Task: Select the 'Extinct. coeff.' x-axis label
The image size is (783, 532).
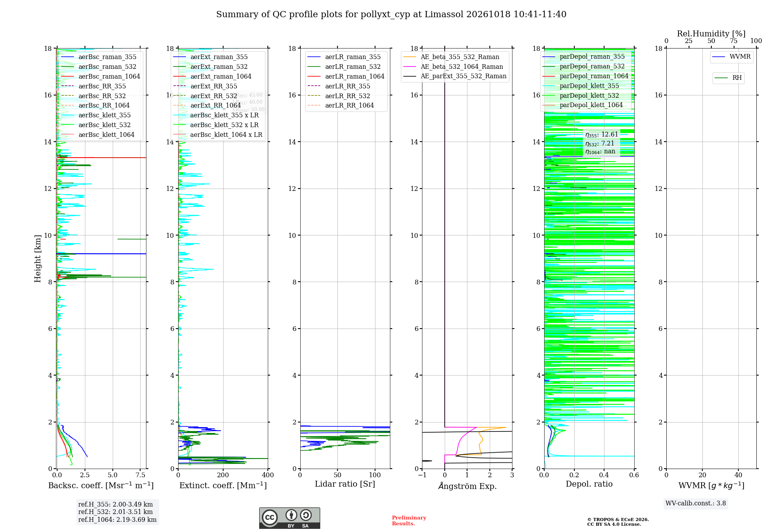Action: [223, 485]
